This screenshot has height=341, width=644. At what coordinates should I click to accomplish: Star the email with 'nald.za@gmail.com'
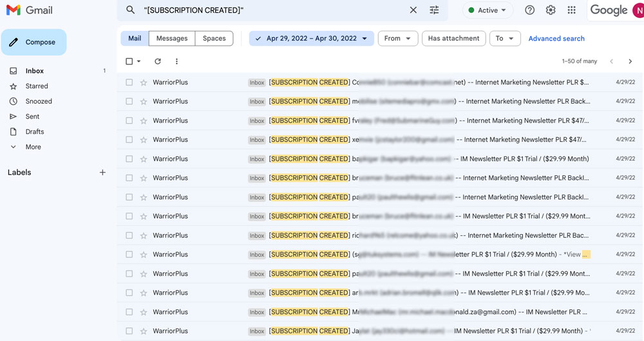coord(144,312)
